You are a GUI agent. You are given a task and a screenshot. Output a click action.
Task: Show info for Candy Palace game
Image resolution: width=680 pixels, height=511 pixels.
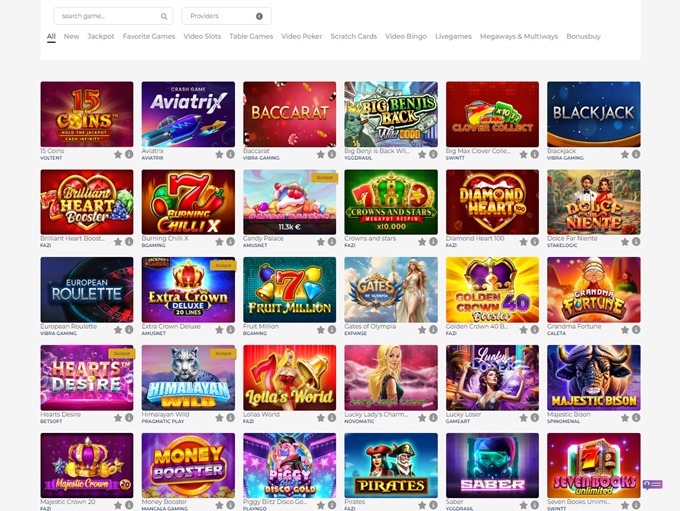coord(331,242)
